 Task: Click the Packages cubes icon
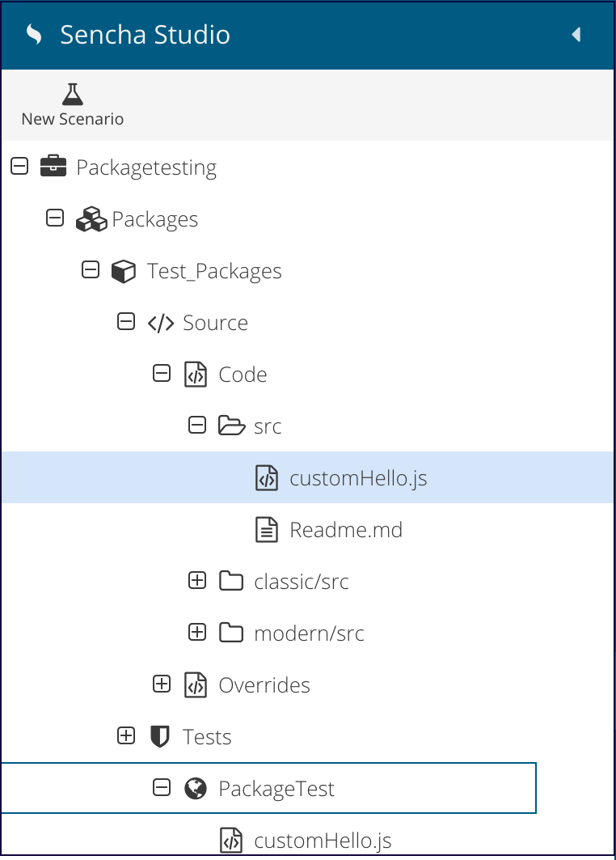pyautogui.click(x=91, y=218)
